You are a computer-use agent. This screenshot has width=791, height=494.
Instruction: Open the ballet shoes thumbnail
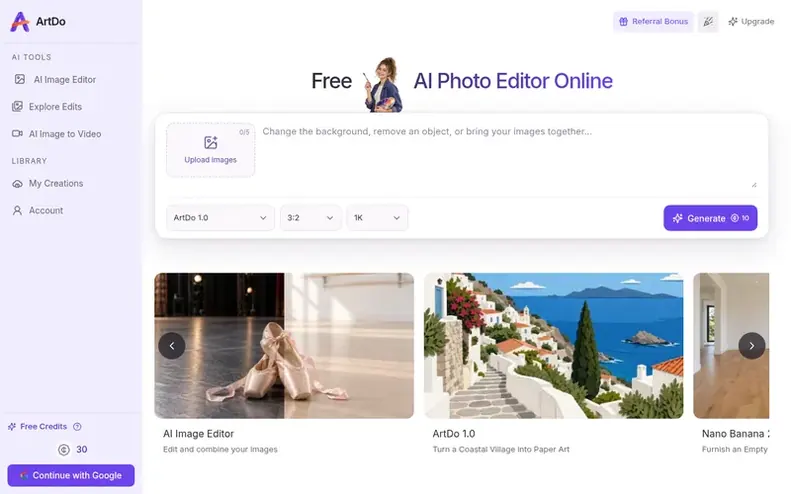coord(284,346)
